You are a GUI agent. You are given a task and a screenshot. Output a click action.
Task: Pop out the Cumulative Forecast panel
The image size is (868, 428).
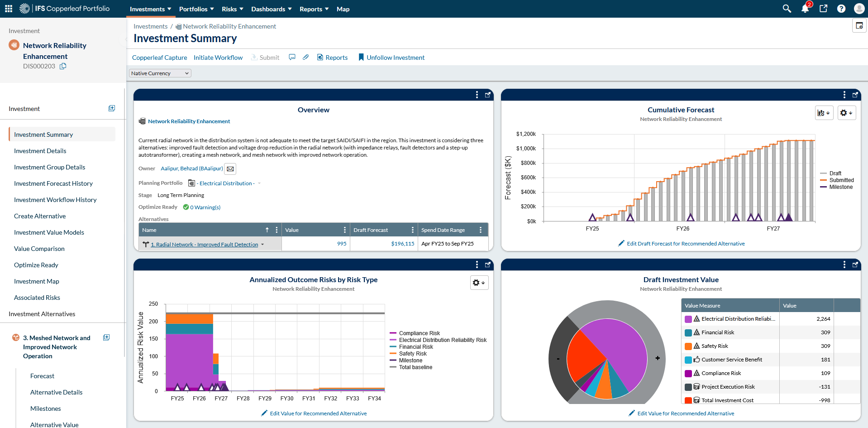tap(855, 95)
